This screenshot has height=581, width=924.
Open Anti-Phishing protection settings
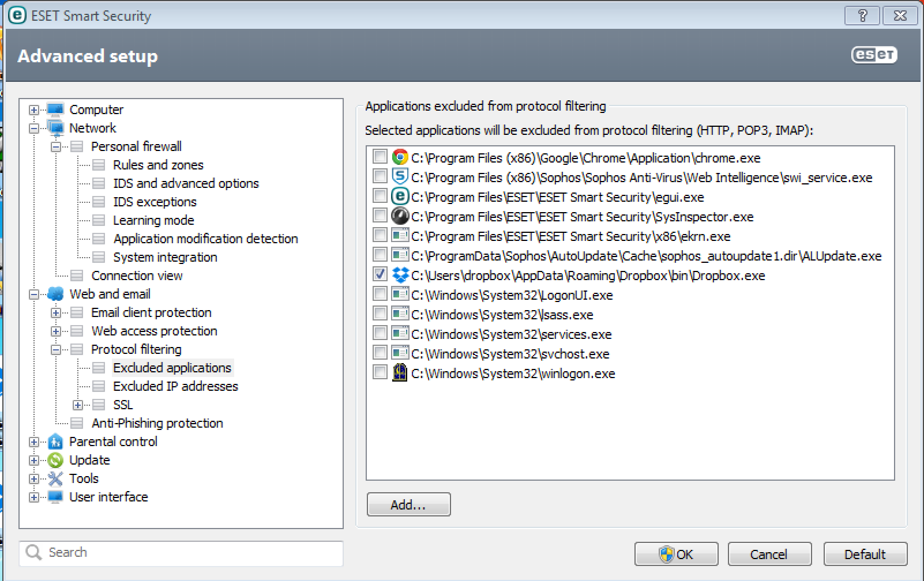[x=157, y=423]
